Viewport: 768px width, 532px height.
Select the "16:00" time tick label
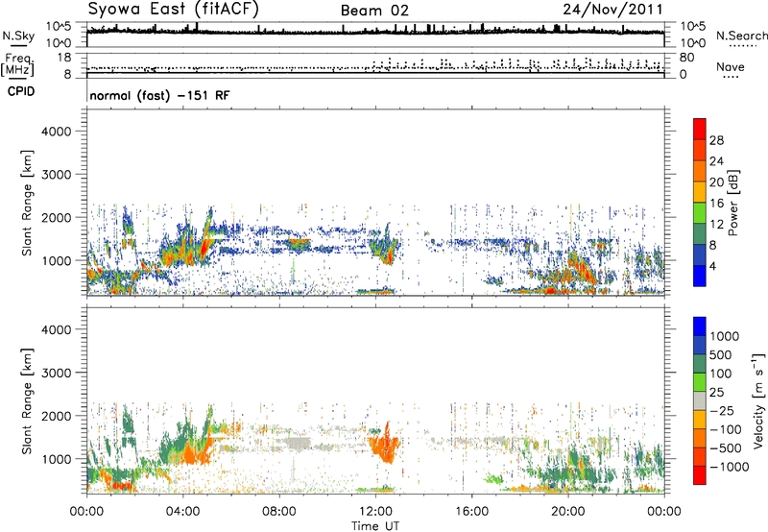pos(471,512)
